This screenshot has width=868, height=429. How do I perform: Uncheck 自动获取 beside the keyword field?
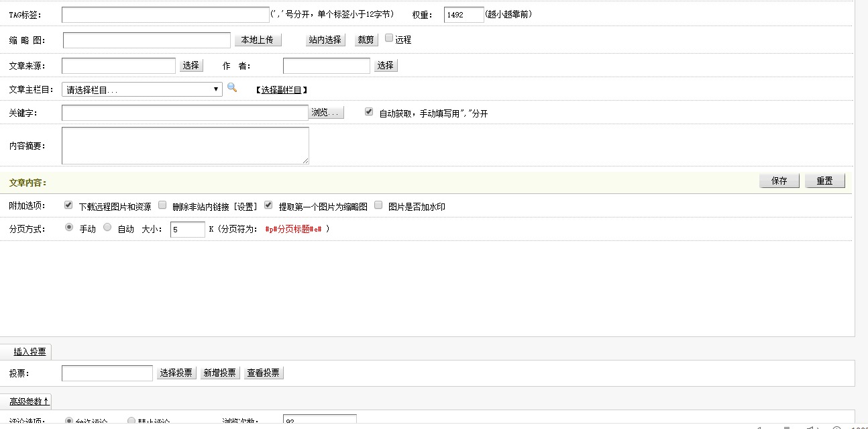pyautogui.click(x=368, y=111)
